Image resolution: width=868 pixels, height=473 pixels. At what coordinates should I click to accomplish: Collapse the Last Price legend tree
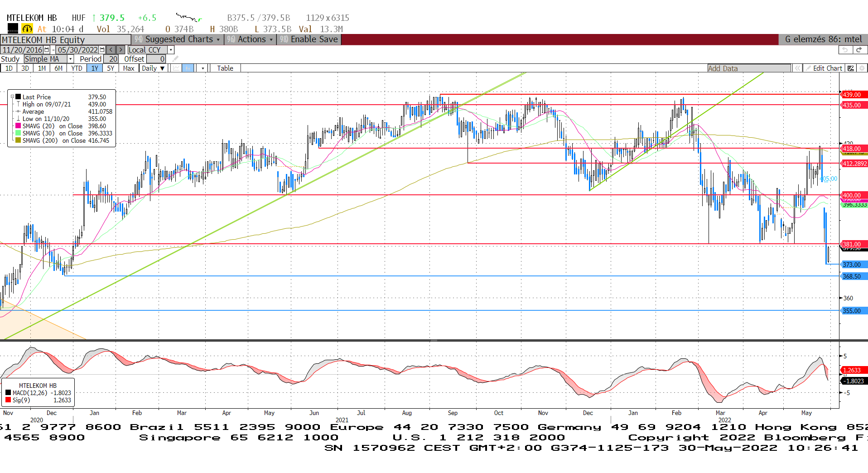[12, 97]
